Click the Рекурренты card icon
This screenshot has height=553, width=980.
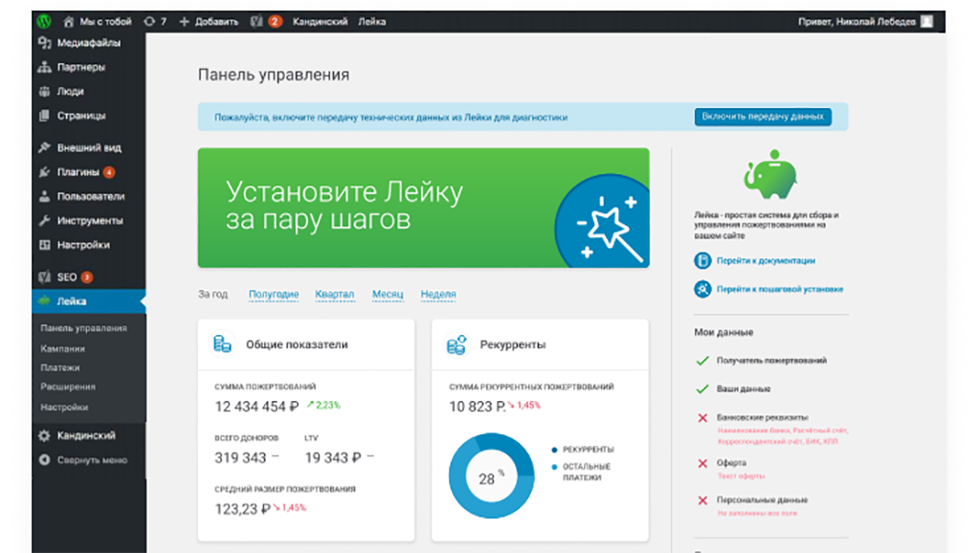[x=457, y=344]
